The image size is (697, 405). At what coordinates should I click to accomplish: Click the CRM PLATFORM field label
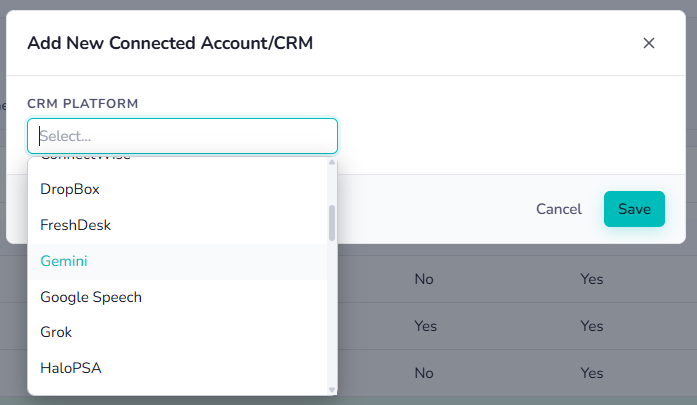(x=83, y=104)
